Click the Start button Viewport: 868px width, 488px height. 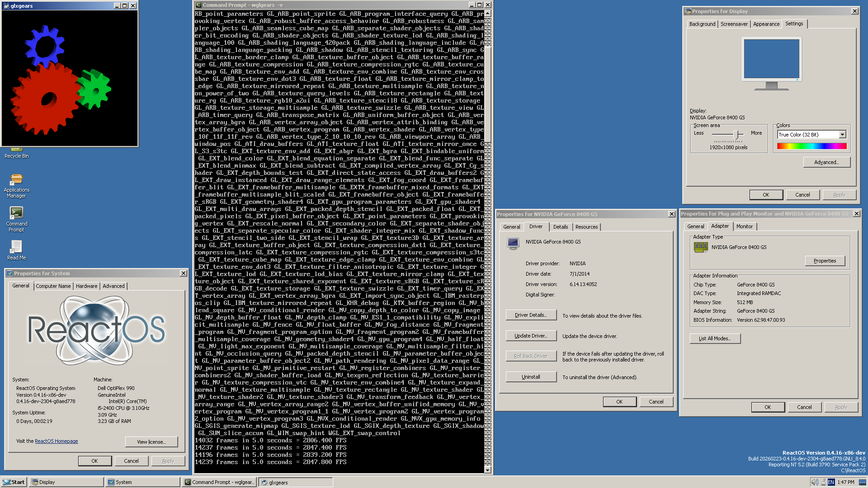pos(14,482)
